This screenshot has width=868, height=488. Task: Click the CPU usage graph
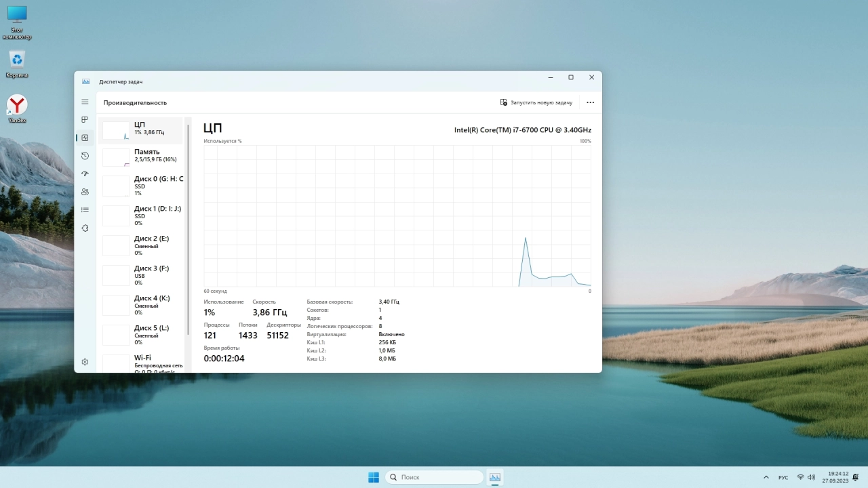(x=397, y=216)
